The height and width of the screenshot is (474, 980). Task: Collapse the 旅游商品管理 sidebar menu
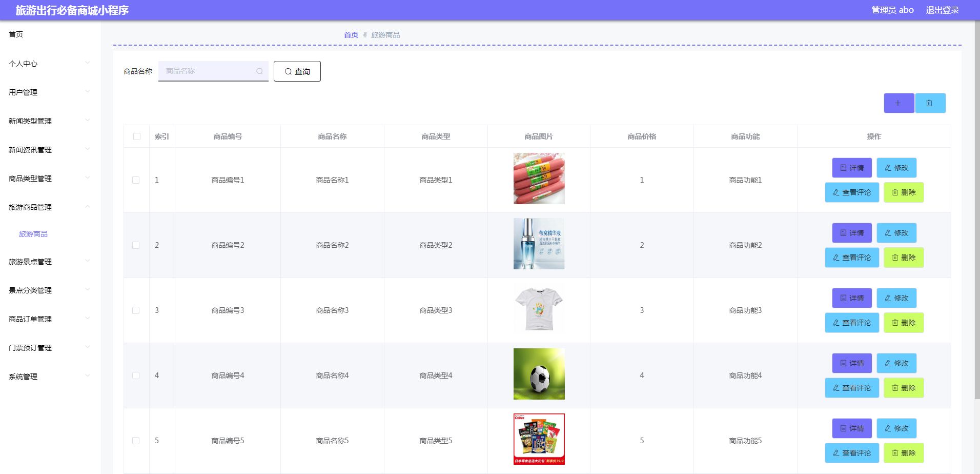point(50,207)
